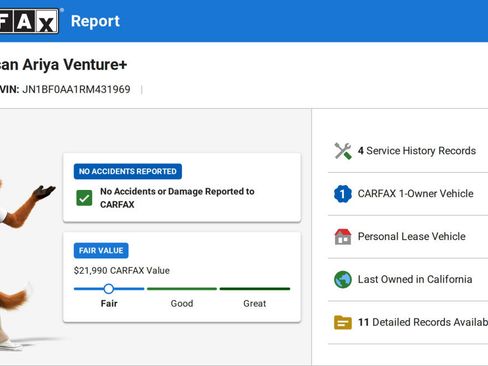The width and height of the screenshot is (488, 366).
Task: Select Last Owned in California row
Action: click(408, 279)
